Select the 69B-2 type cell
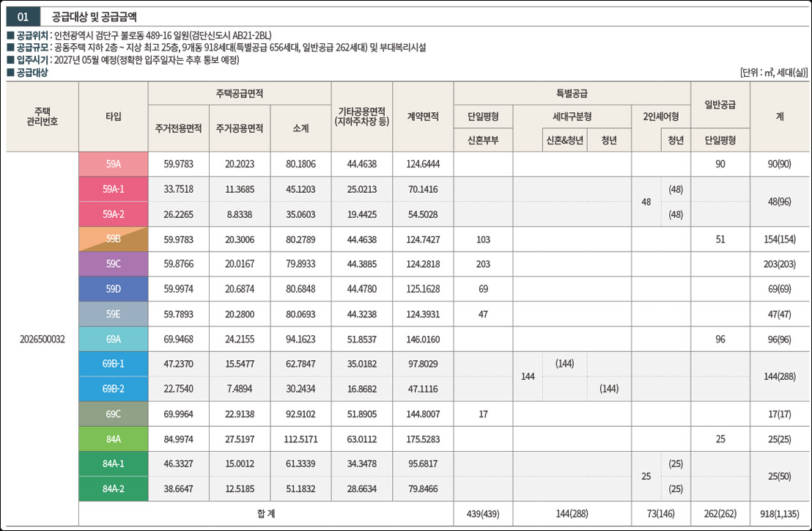Image resolution: width=812 pixels, height=531 pixels. pos(114,389)
